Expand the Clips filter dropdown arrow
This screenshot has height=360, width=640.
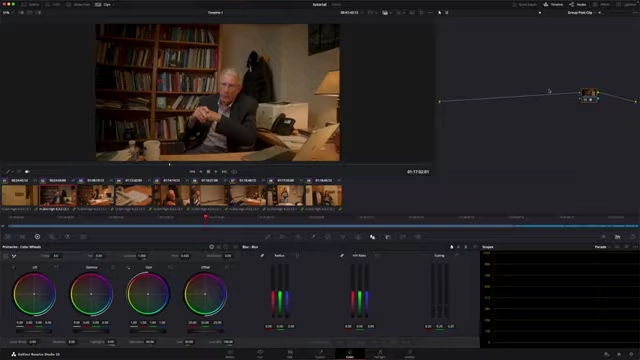pos(113,4)
